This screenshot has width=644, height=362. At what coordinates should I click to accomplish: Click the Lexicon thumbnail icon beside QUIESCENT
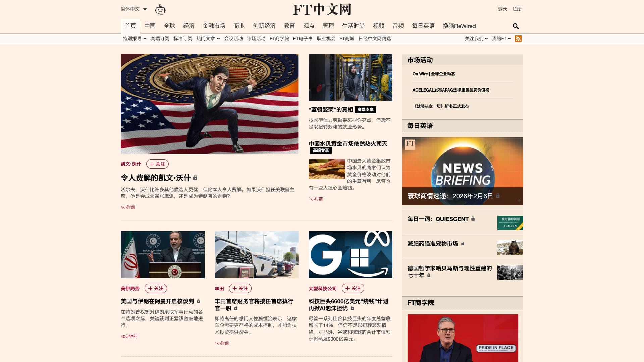510,223
